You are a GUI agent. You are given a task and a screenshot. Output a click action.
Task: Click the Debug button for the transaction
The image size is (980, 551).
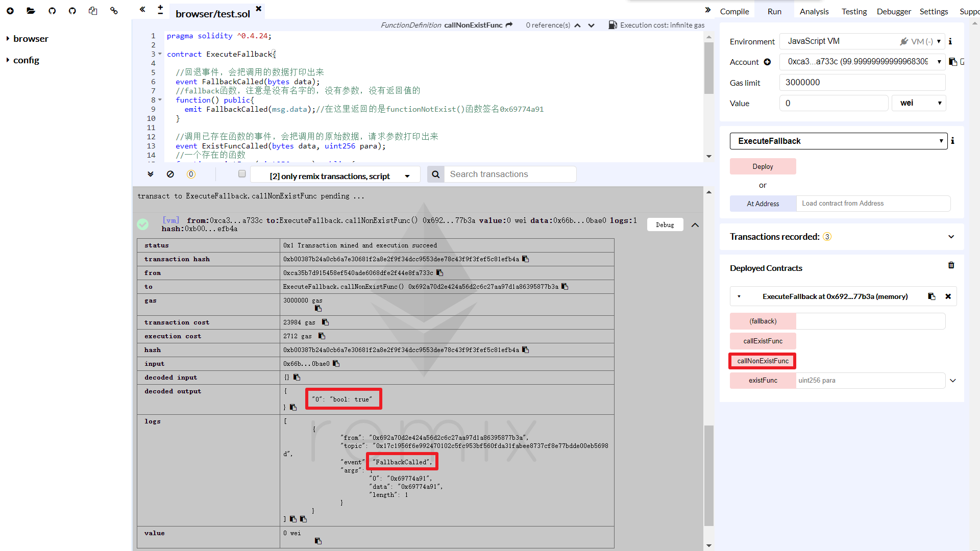pyautogui.click(x=665, y=224)
